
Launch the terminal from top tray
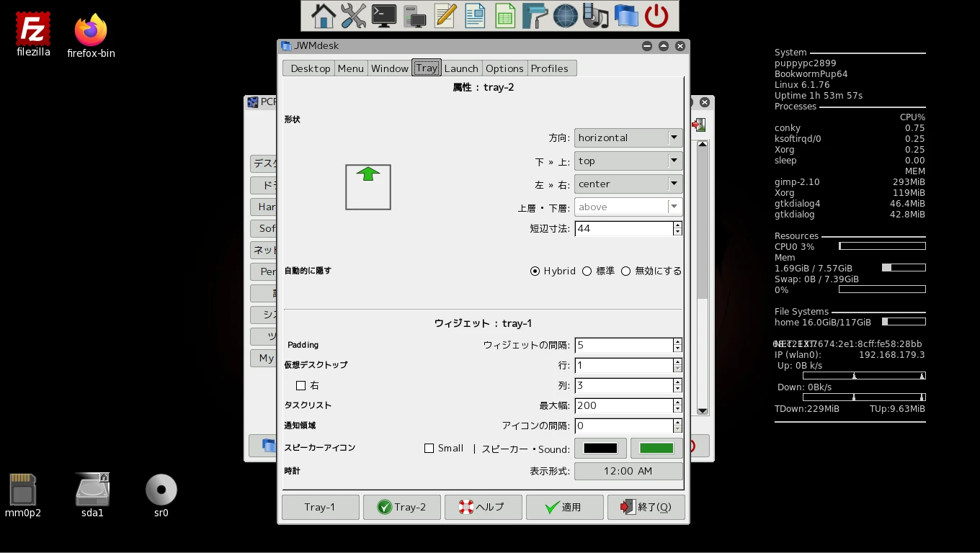click(383, 16)
